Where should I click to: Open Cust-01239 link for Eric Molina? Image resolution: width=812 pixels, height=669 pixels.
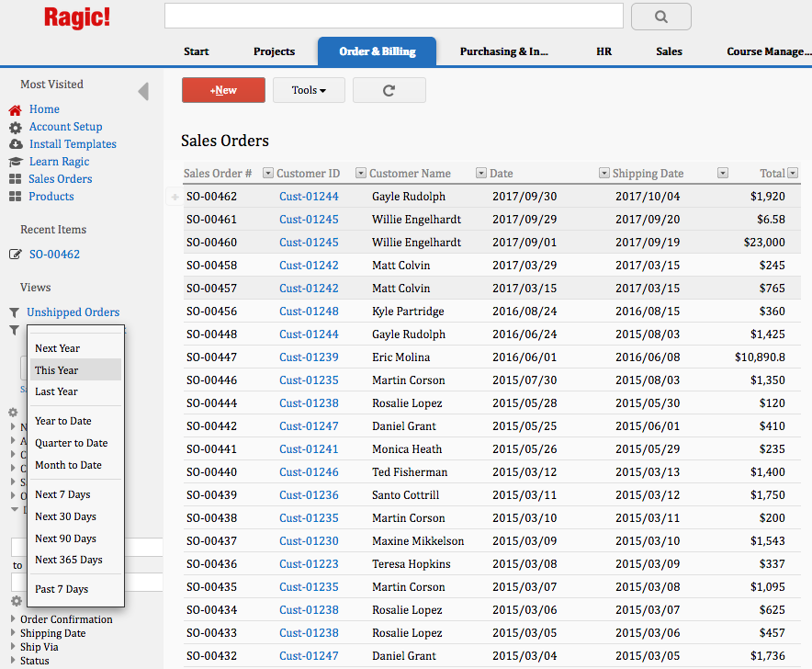point(309,357)
